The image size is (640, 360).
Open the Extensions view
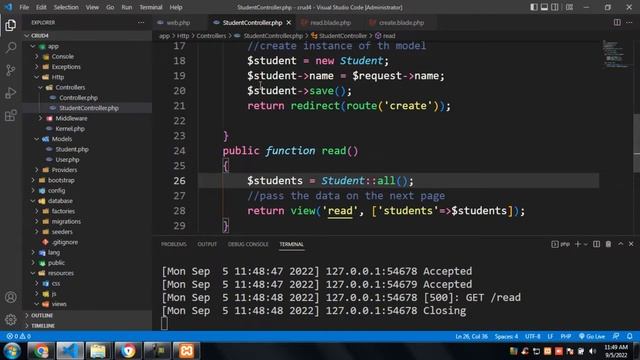tap(11, 116)
